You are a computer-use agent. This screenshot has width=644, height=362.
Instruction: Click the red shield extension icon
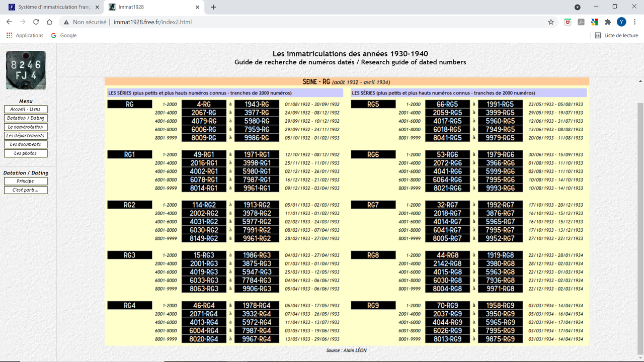(568, 22)
